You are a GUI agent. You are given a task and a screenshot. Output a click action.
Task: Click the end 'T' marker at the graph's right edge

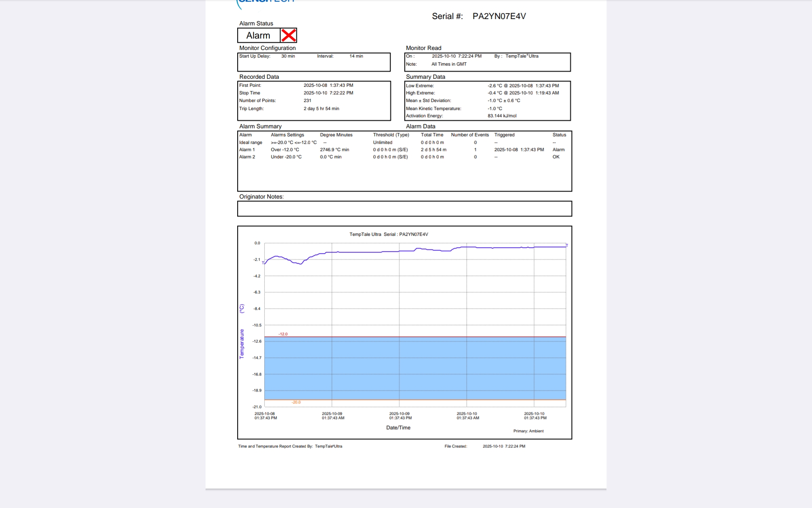coord(567,246)
